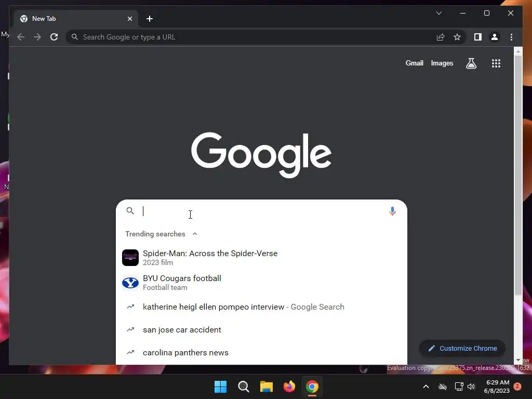Viewport: 532px width, 399px height.
Task: Click the scrollbar down arrow
Action: coord(518,361)
